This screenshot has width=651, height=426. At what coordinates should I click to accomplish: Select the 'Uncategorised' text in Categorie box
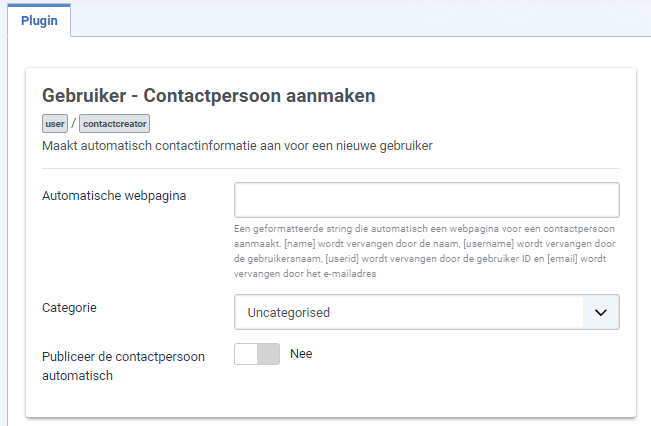pos(289,313)
